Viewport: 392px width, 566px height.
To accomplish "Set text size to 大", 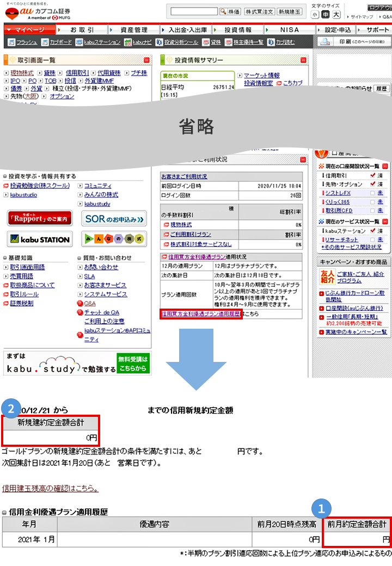I will [x=336, y=15].
